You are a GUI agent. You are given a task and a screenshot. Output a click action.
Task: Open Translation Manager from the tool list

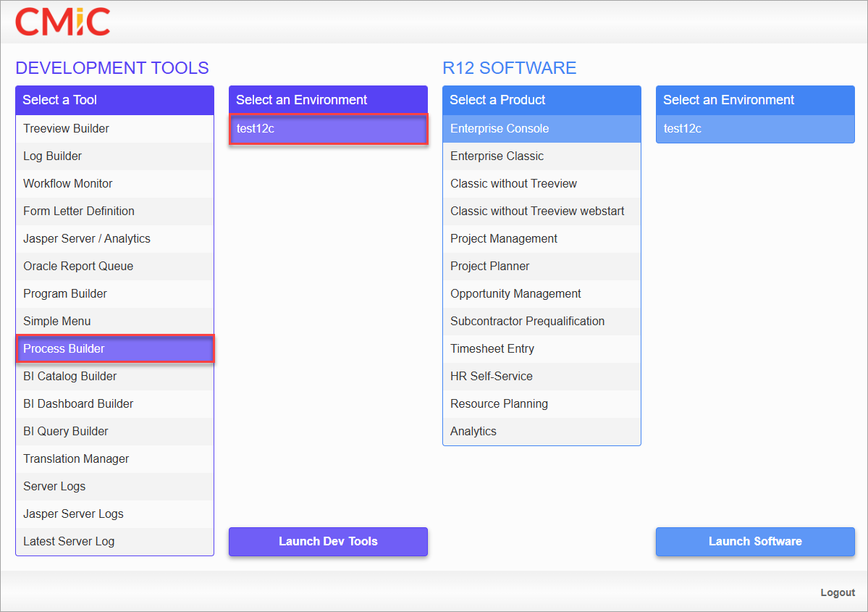click(114, 459)
